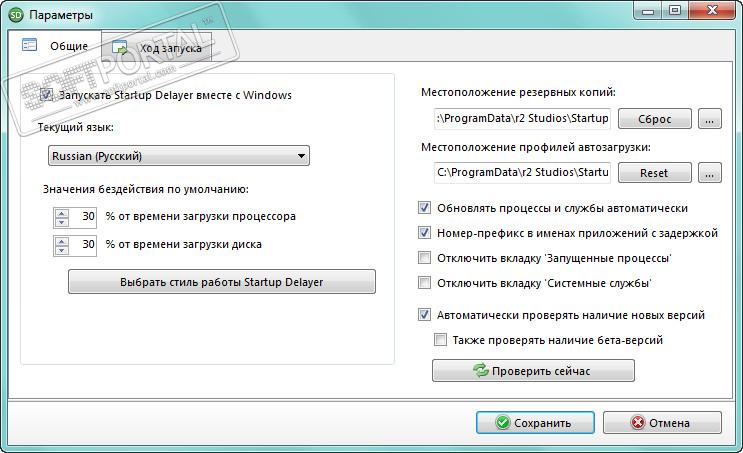This screenshot has height=453, width=743.
Task: Click the Значения бездействия по умолчанию label
Action: tap(145, 190)
